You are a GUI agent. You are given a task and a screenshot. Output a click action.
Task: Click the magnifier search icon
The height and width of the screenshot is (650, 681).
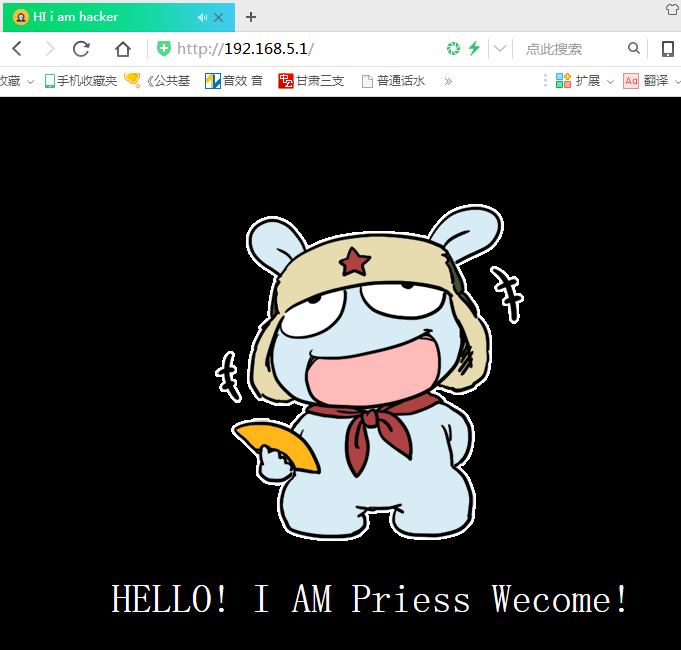point(634,48)
